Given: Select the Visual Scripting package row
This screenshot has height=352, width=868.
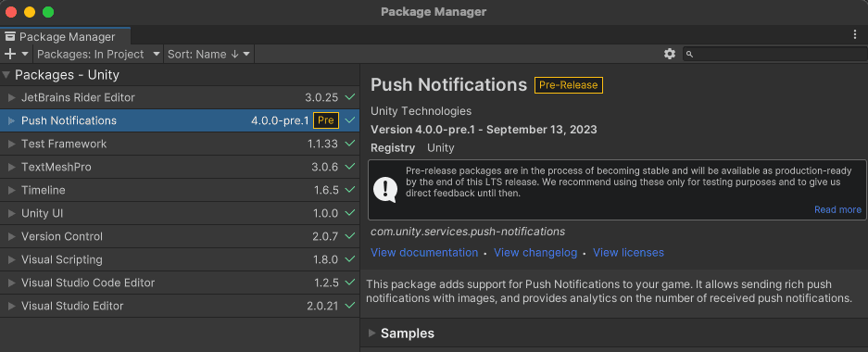Looking at the screenshot, I should click(180, 259).
